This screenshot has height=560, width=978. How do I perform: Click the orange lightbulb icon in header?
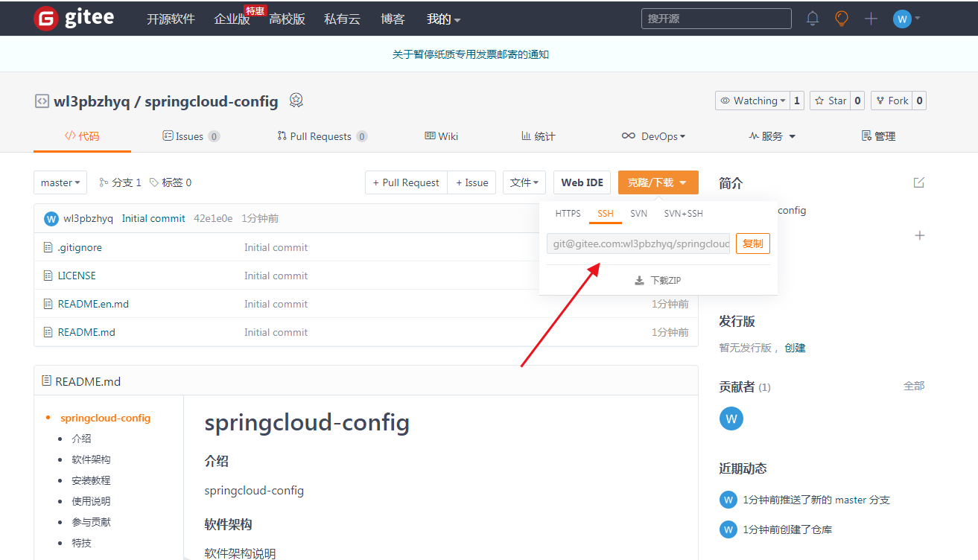[842, 19]
